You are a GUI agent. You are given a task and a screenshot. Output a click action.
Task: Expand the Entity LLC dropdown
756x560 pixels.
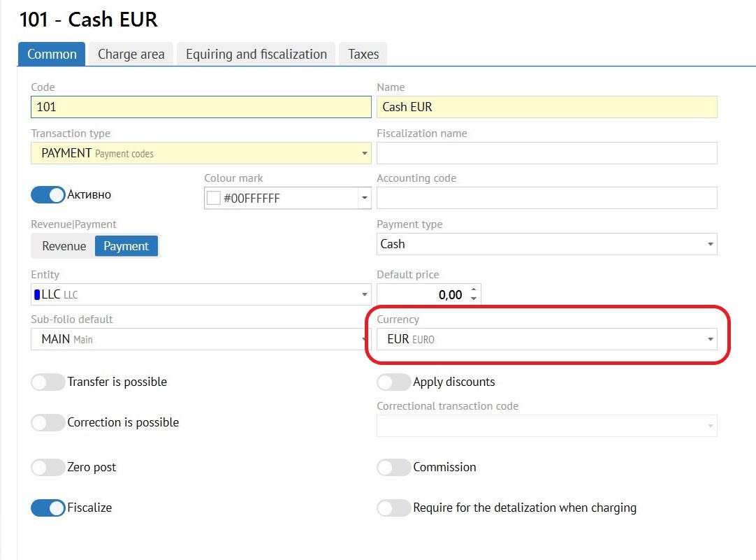coord(364,295)
